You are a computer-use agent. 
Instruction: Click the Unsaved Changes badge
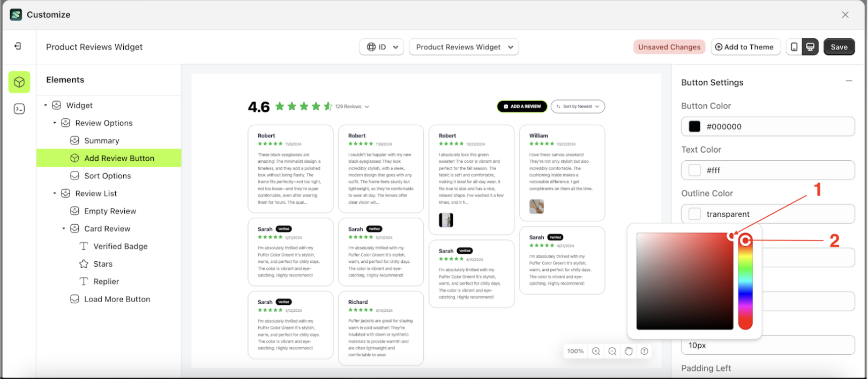click(x=669, y=47)
